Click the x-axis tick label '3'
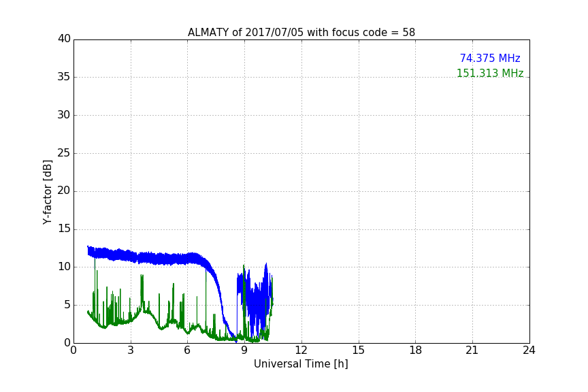Screen dimensions: 588x392 pyautogui.click(x=131, y=350)
